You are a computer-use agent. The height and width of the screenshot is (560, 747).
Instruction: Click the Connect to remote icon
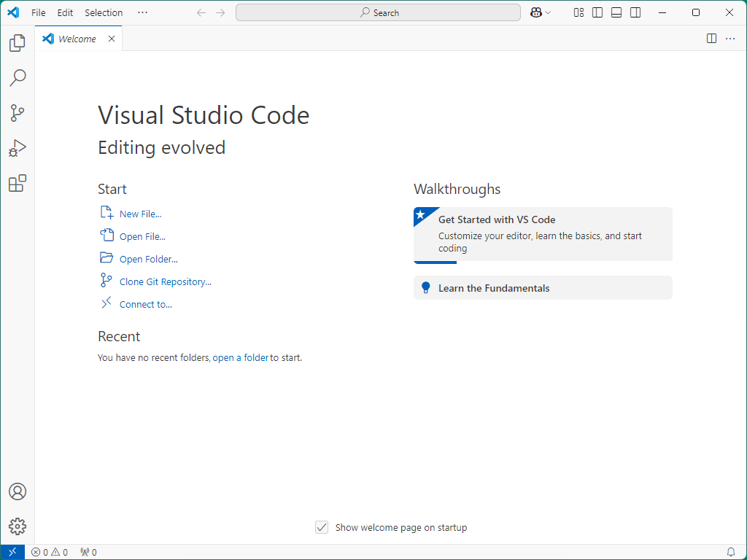coord(107,303)
